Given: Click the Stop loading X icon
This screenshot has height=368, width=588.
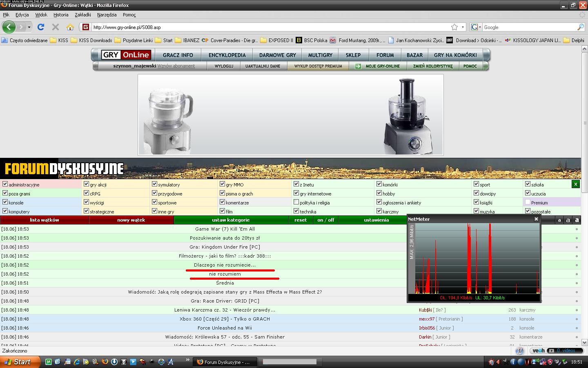Looking at the screenshot, I should tap(56, 27).
